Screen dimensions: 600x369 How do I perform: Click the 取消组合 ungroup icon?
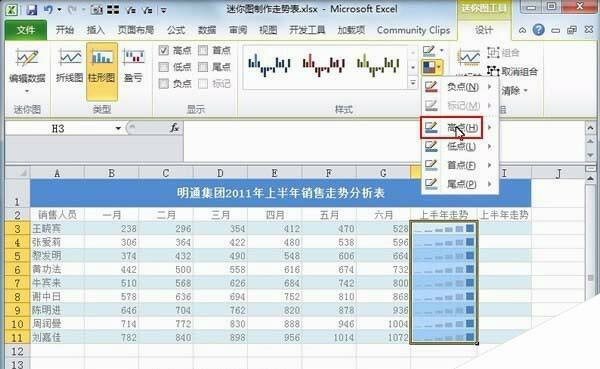pyautogui.click(x=493, y=71)
